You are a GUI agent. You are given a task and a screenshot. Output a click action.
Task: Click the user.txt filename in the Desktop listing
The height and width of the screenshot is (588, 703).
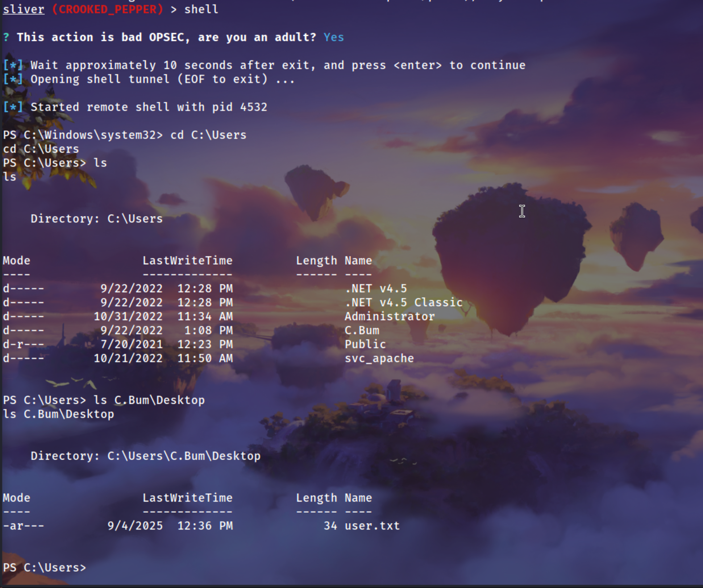(x=372, y=526)
